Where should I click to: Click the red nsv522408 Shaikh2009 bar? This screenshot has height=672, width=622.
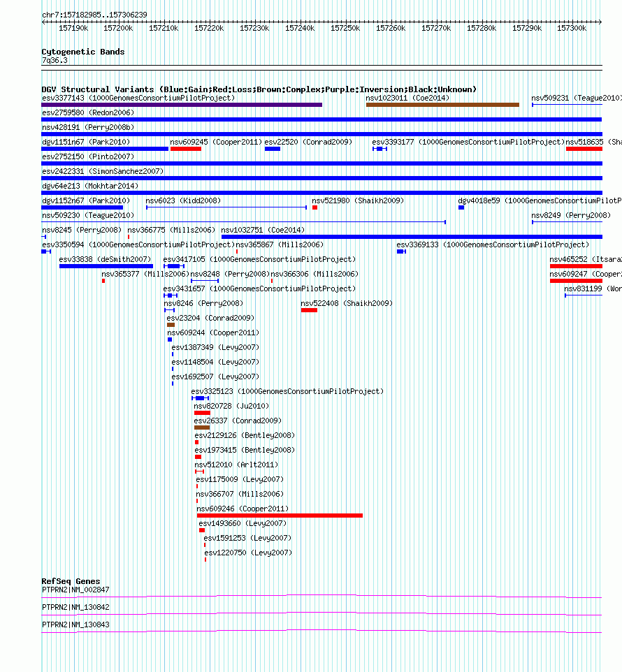309,310
